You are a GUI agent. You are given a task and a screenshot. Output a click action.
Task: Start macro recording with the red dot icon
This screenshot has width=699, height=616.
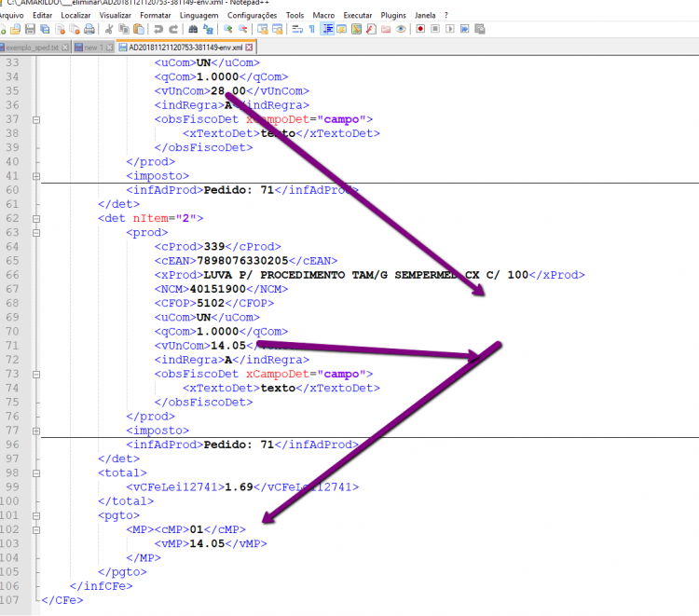[x=420, y=29]
